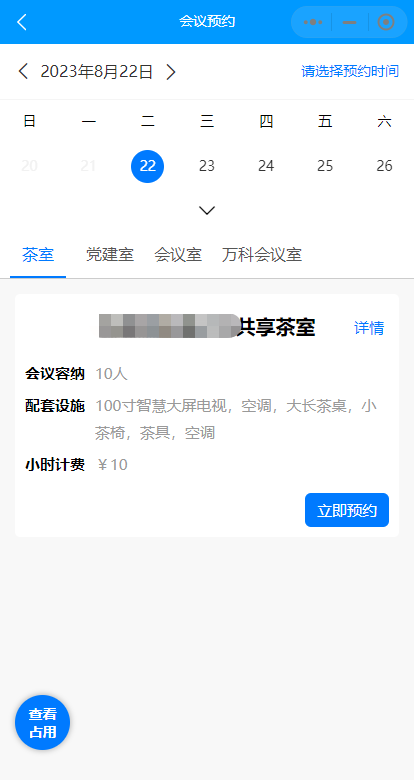Select the 茶室 tab

pyautogui.click(x=38, y=255)
